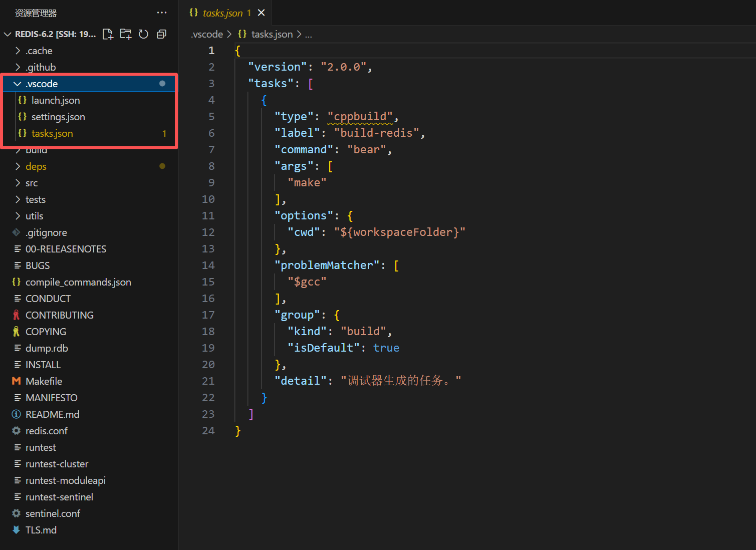Click the New Folder icon in explorer header
The width and height of the screenshot is (756, 550).
coord(125,34)
